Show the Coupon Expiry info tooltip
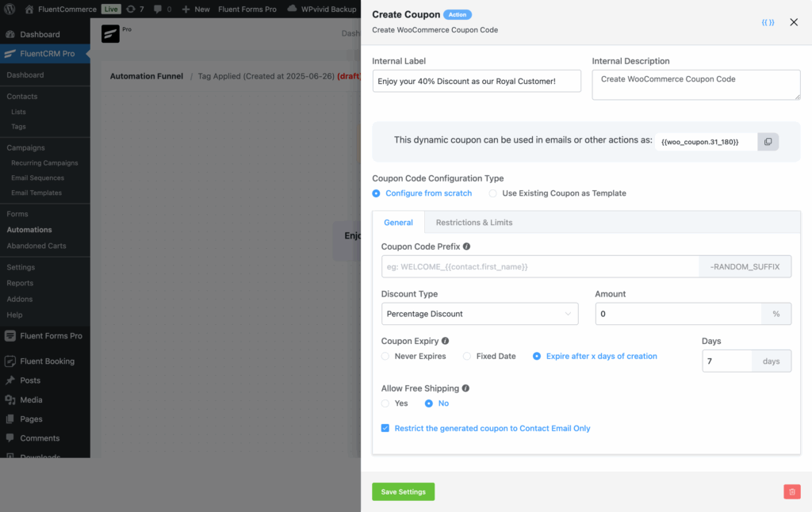812x512 pixels. click(x=446, y=341)
